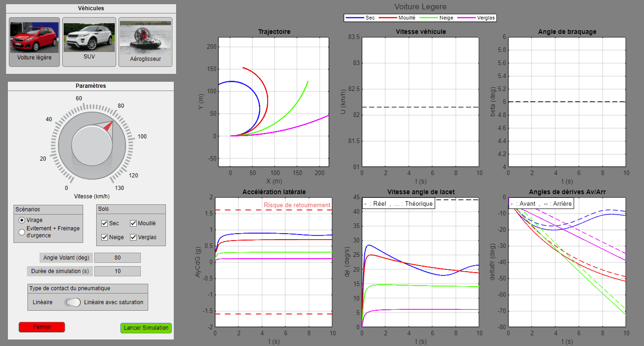Click the Angle de braquage plot title
The width and height of the screenshot is (644, 346).
tap(567, 32)
